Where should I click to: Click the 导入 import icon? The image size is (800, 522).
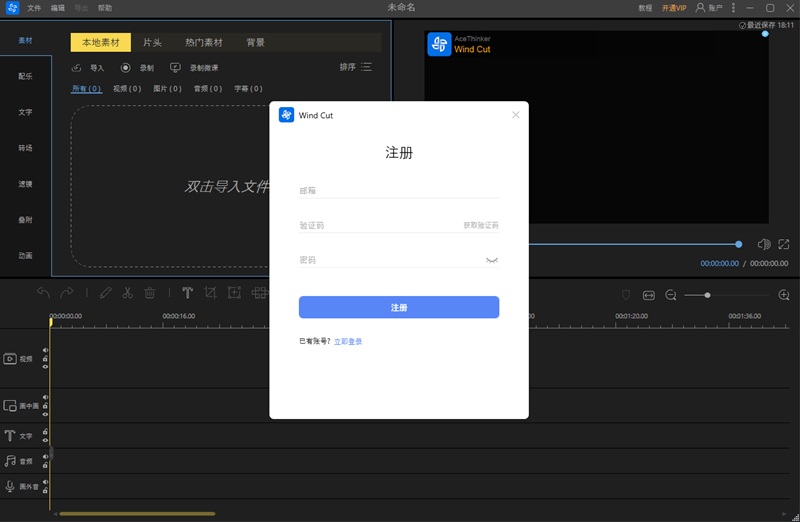tap(77, 68)
